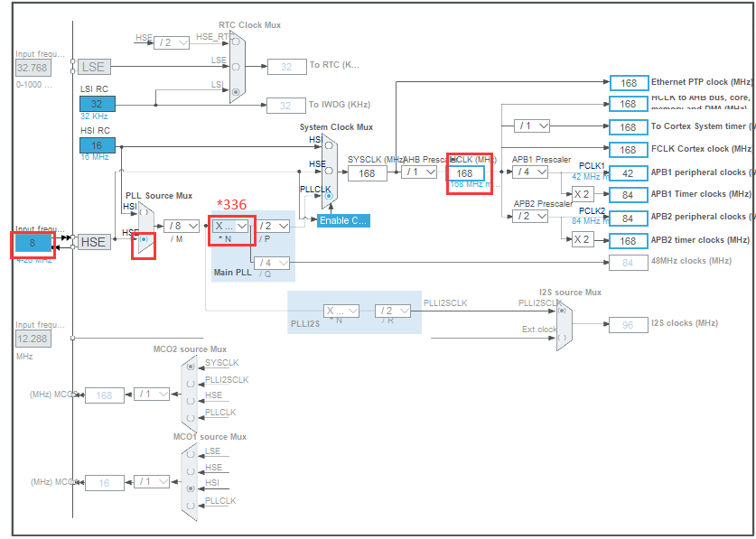This screenshot has width=756, height=539.
Task: Open the Main PLL /Q divider dropdown
Action: click(272, 263)
